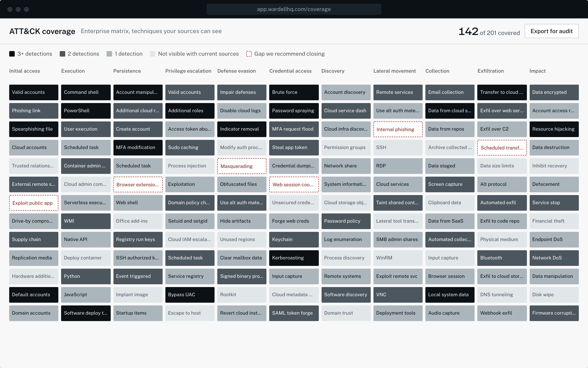
Task: Click the Initial access column header
Action: coord(25,71)
